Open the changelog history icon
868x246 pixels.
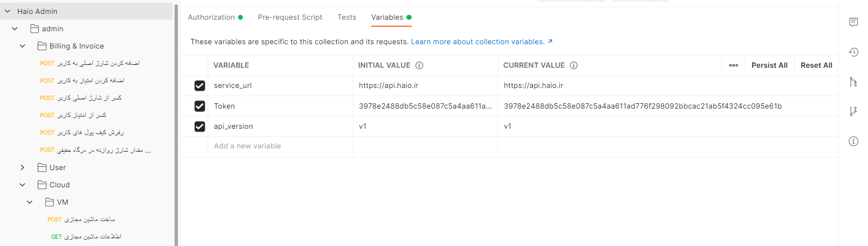853,52
